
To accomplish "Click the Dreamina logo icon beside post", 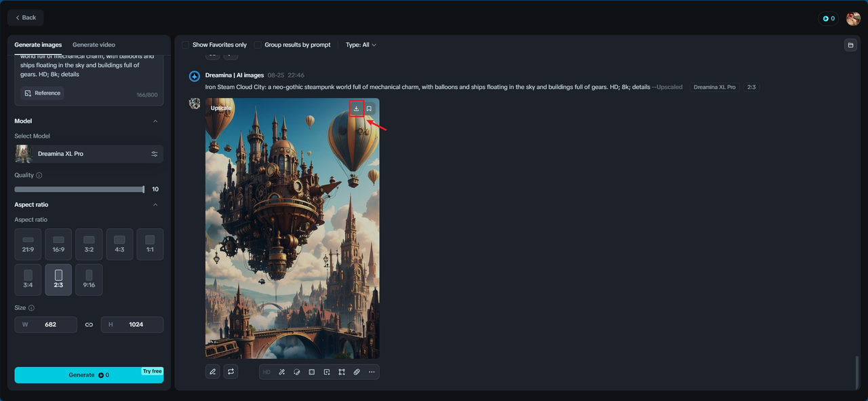I will [x=195, y=76].
